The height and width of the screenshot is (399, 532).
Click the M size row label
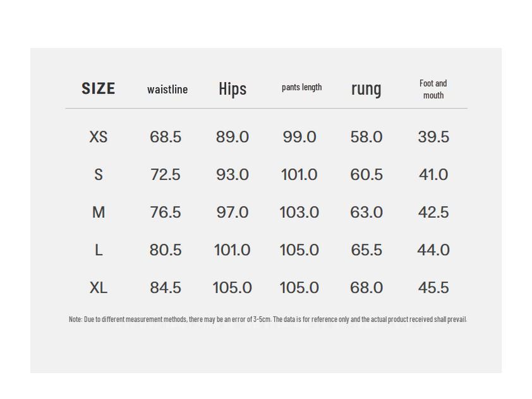coord(99,213)
